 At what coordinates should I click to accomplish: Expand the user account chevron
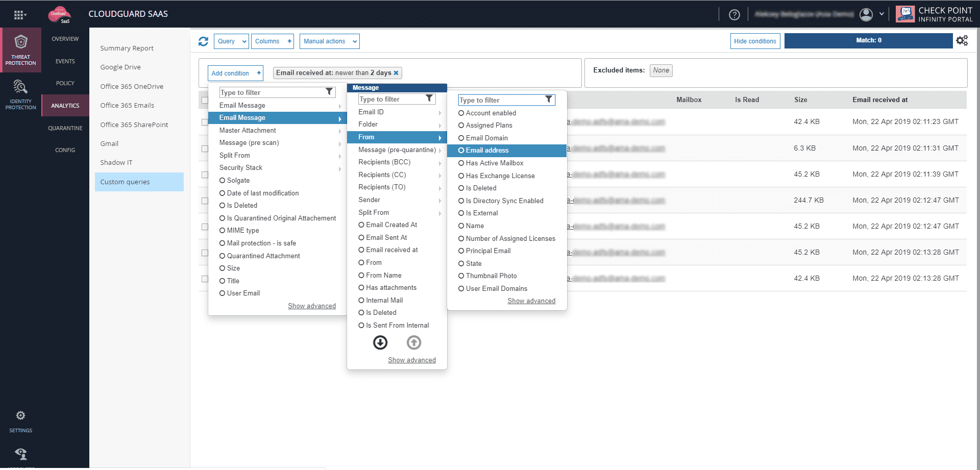coord(881,14)
